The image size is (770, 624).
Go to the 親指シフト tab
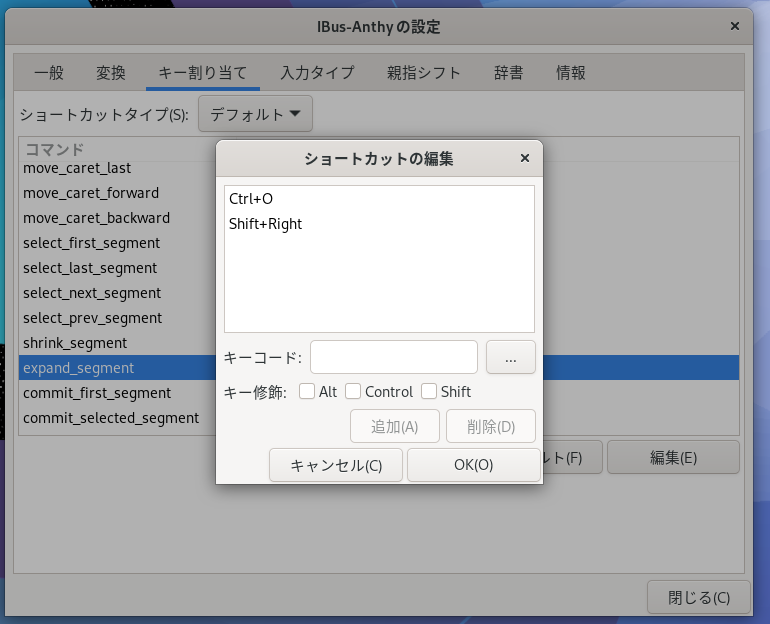point(423,73)
